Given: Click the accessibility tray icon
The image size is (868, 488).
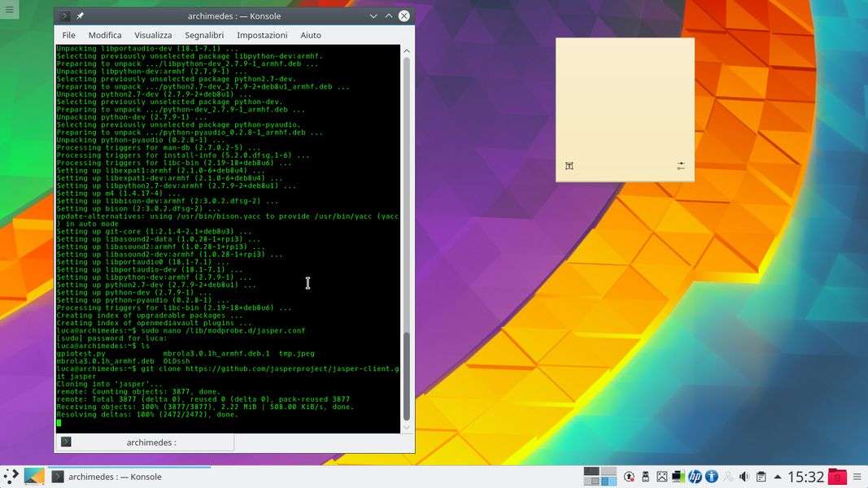Looking at the screenshot, I should click(x=711, y=477).
